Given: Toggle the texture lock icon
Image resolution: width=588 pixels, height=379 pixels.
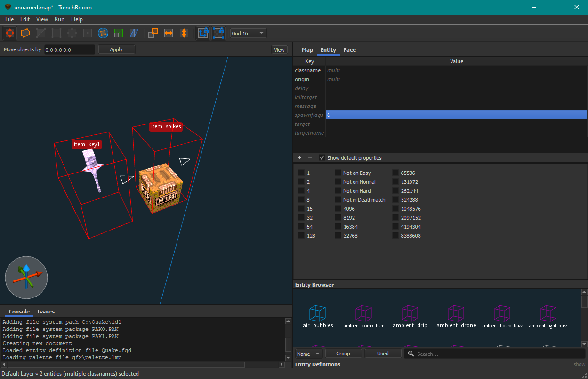Looking at the screenshot, I should (203, 33).
